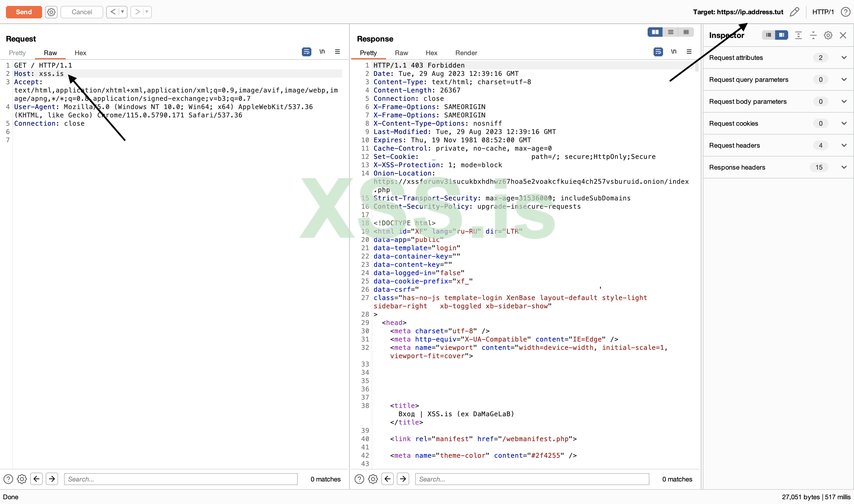Viewport: 854px width, 504px height.
Task: Open the history back dropdown arrow
Action: pyautogui.click(x=123, y=12)
